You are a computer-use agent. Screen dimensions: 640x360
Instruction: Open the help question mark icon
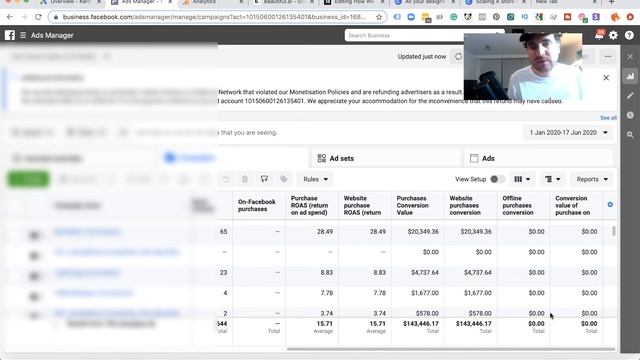click(x=629, y=36)
